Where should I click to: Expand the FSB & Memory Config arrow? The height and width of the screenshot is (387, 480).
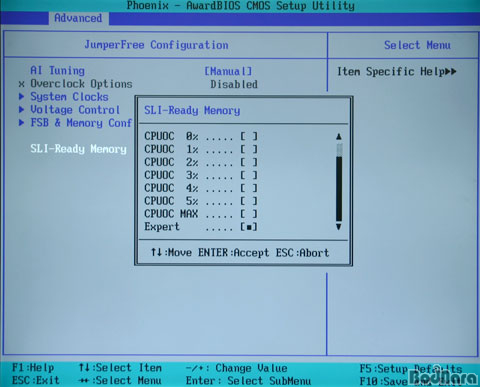coord(21,123)
